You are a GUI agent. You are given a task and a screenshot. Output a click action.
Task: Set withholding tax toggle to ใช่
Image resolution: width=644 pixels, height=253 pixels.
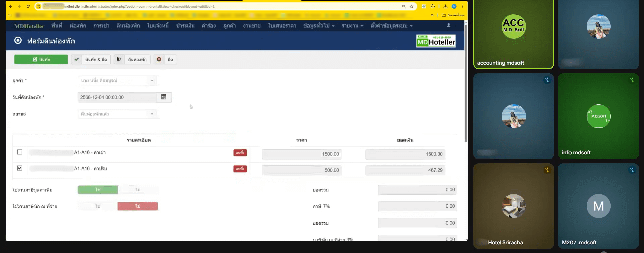pyautogui.click(x=98, y=206)
